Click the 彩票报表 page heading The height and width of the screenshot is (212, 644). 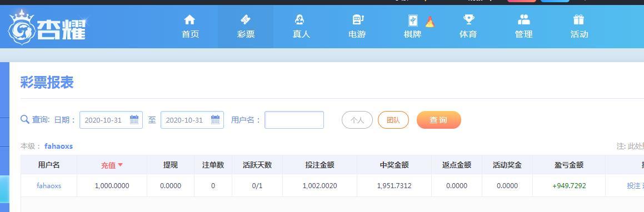[x=47, y=83]
